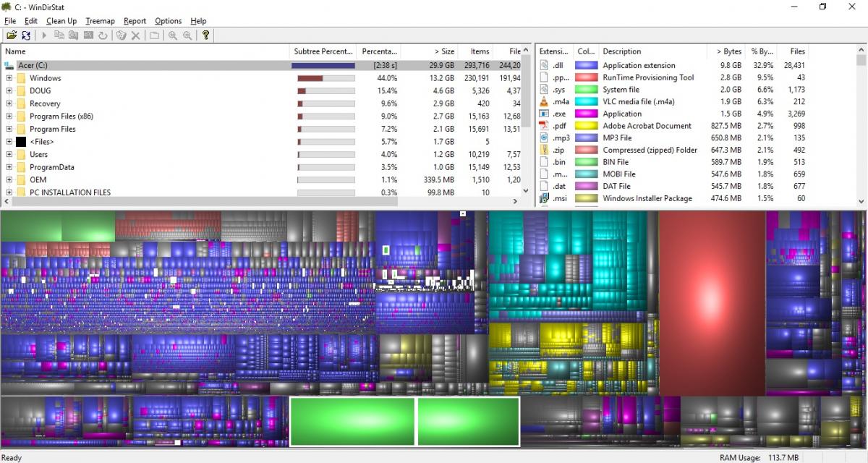Click the permanent Delete X icon
Image resolution: width=868 pixels, height=463 pixels.
click(135, 35)
